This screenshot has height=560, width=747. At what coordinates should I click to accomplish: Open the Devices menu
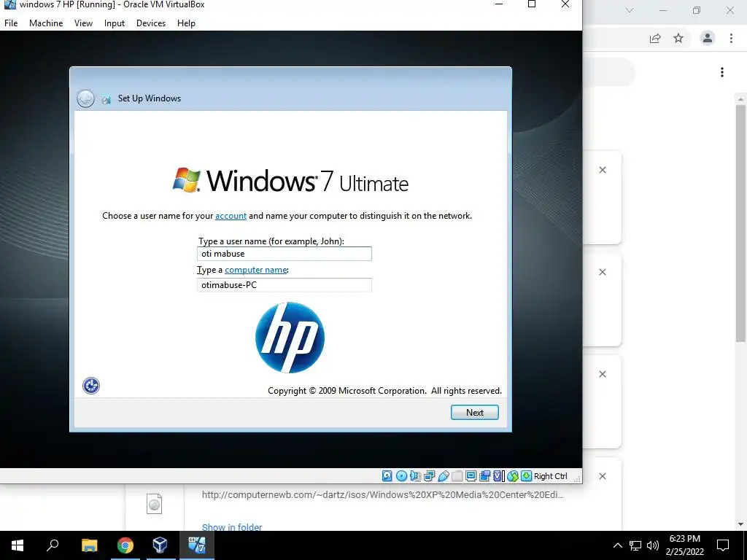[151, 23]
